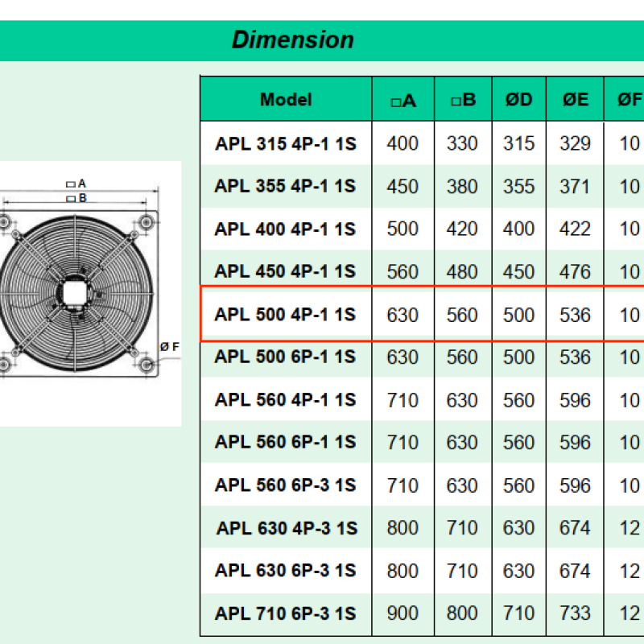This screenshot has width=644, height=644.
Task: Select model APL 450 4P-1 1S
Action: coord(285,271)
